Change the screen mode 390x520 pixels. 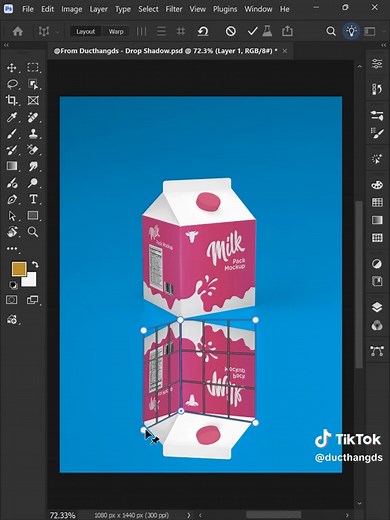(x=33, y=299)
